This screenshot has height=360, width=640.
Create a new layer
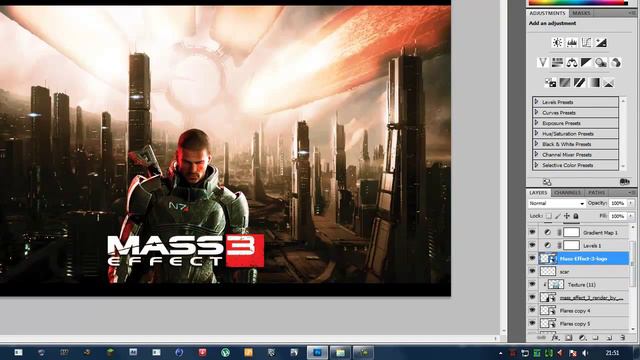tap(609, 338)
